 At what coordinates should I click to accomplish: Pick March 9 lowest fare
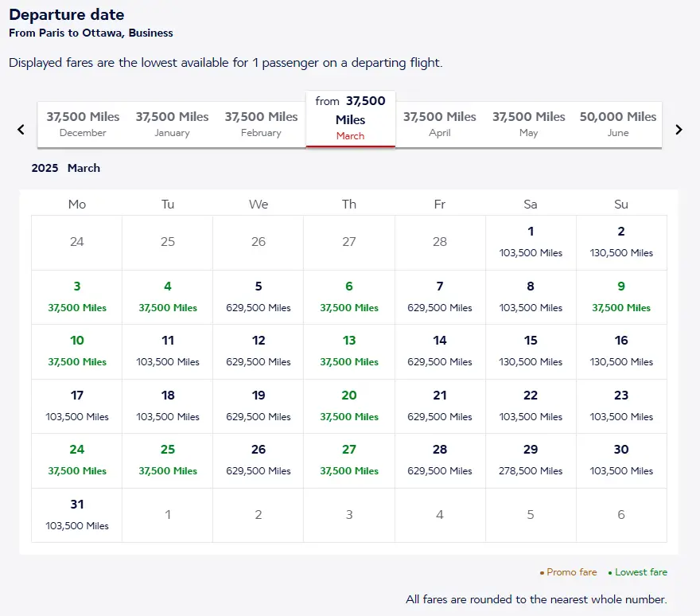[x=621, y=296]
